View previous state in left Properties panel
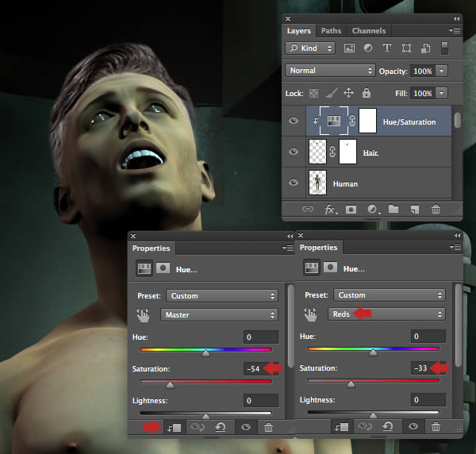The image size is (476, 454). [x=198, y=428]
